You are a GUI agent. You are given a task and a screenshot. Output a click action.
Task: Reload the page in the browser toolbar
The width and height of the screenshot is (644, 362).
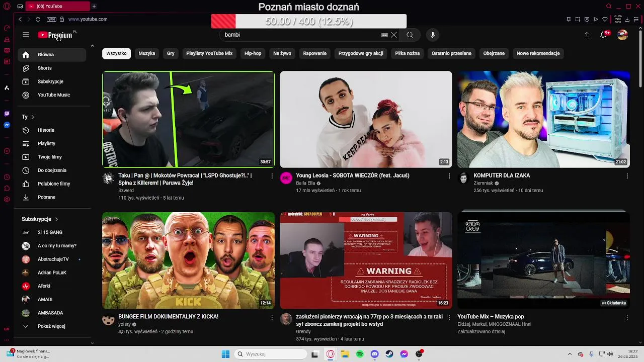pyautogui.click(x=38, y=19)
